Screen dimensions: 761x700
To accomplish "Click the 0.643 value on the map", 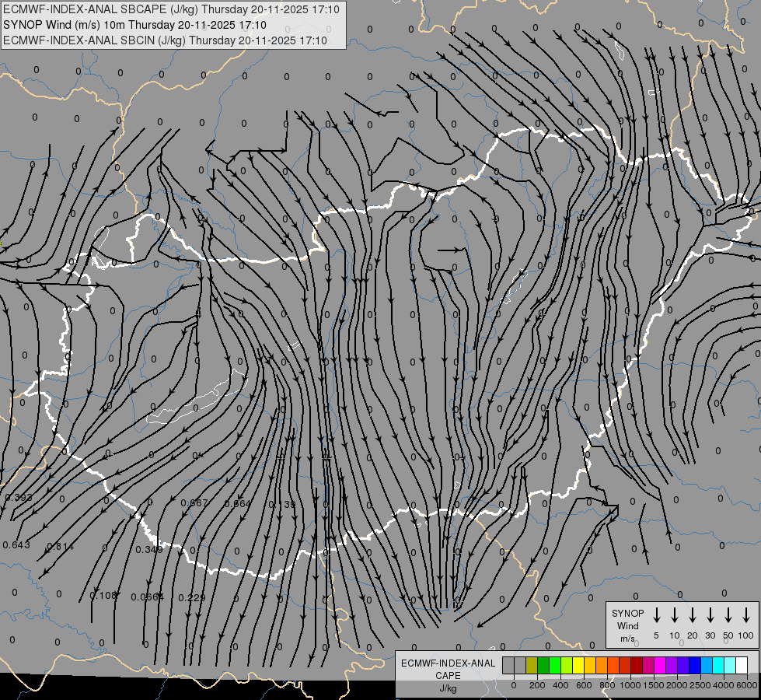I will pos(16,545).
